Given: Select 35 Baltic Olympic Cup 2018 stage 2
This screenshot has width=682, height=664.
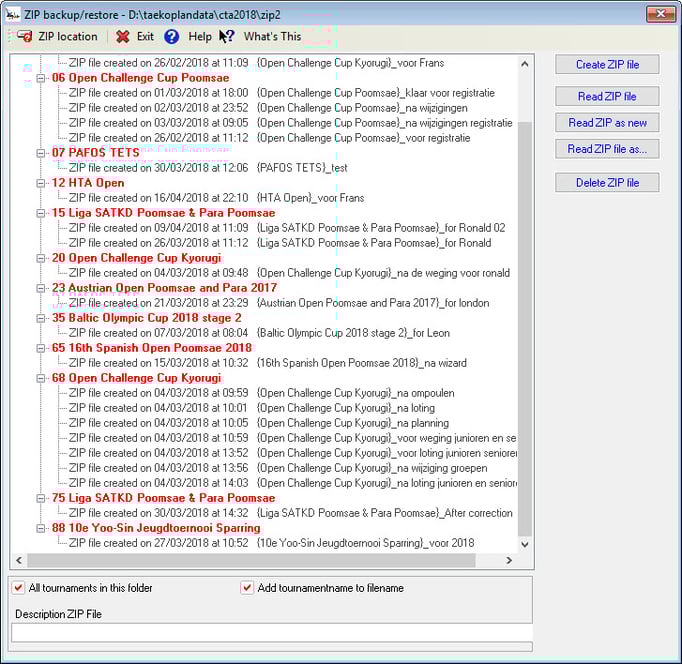Looking at the screenshot, I should coord(146,318).
